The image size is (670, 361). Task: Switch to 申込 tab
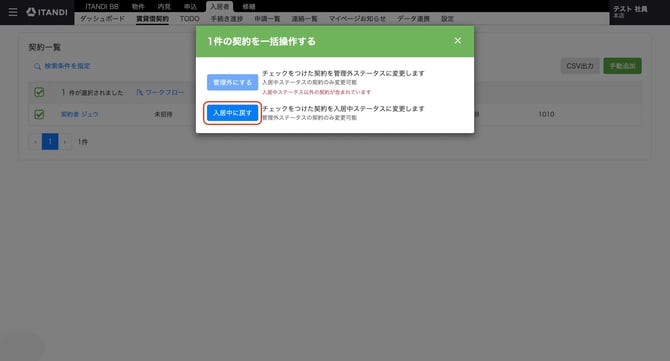(190, 6)
